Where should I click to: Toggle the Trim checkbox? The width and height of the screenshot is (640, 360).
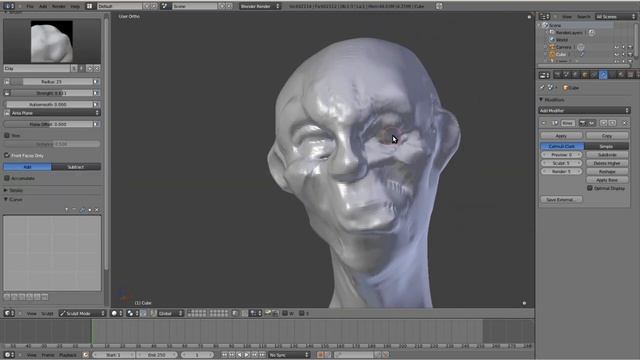(7, 135)
